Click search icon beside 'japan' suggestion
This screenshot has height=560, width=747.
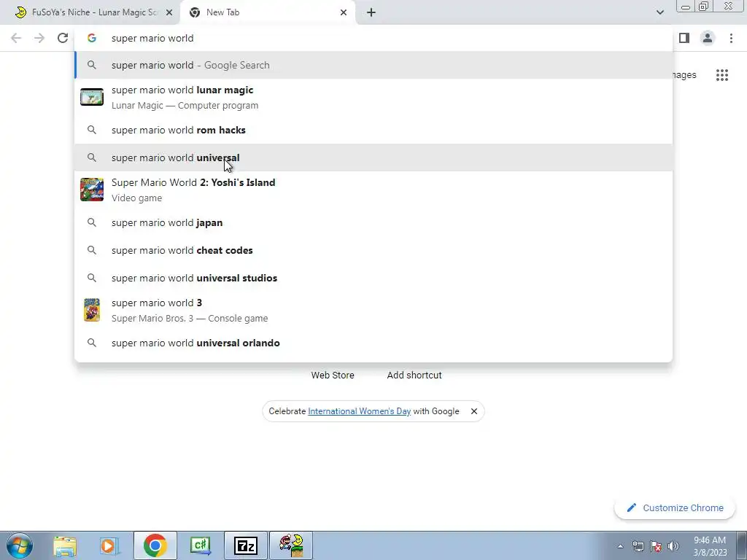coord(92,222)
